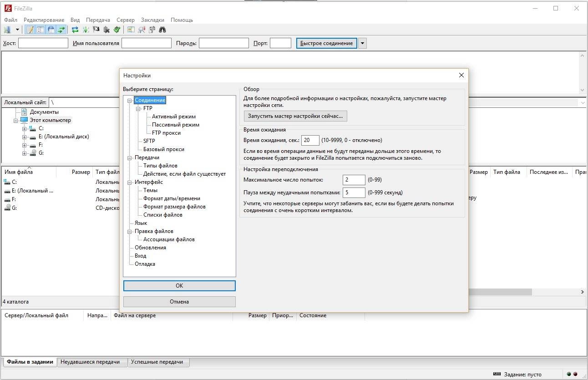Click the disconnect from server icon
The width and height of the screenshot is (588, 380).
(106, 30)
